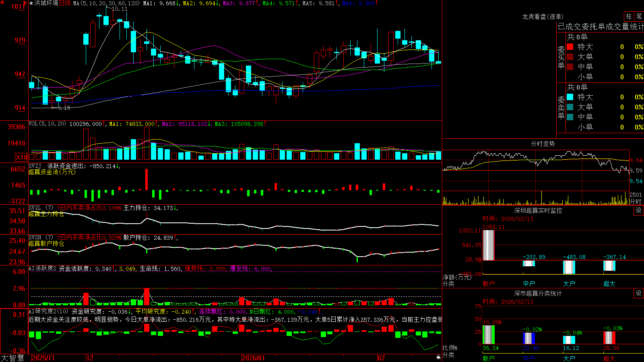
Task: Click the 超赢主力持仓 label
Action: click(x=46, y=214)
